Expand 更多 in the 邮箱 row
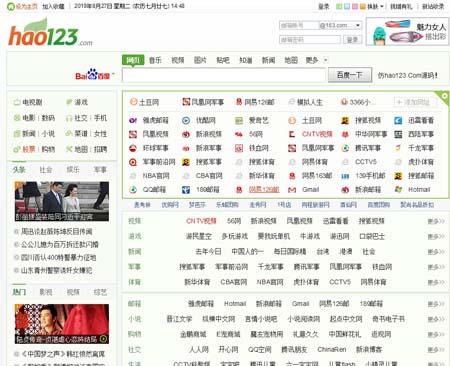The height and width of the screenshot is (366, 450). point(436,304)
